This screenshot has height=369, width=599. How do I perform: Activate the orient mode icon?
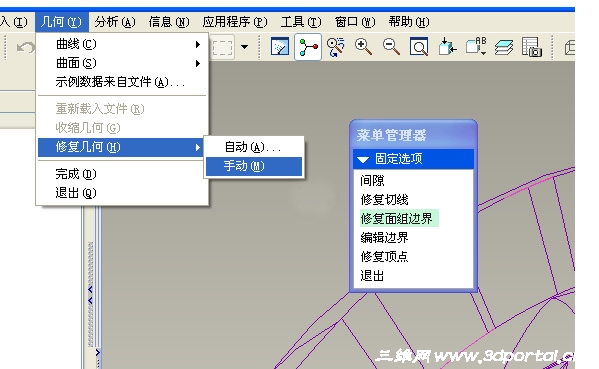336,47
